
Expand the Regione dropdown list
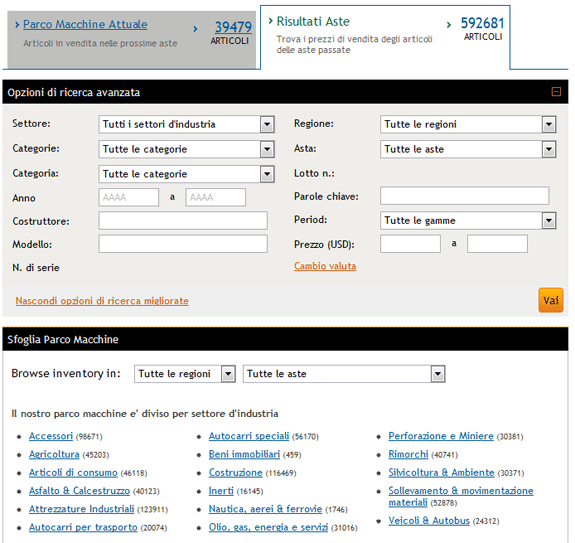[x=468, y=124]
